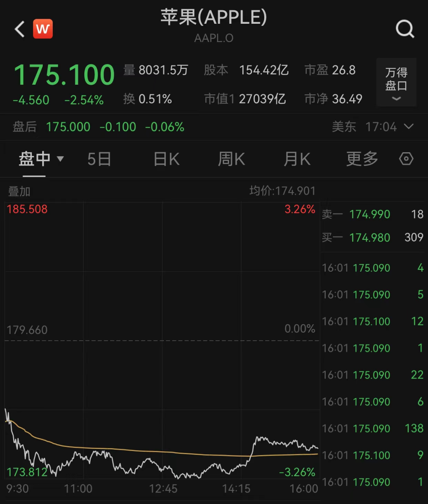The image size is (428, 504).
Task: Tap the after-hours price 175.000
Action: point(68,127)
